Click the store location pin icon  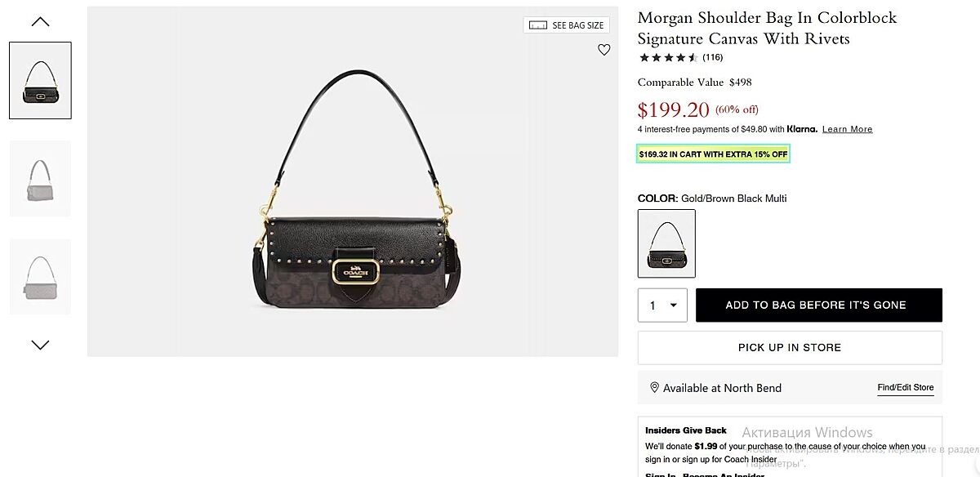coord(654,387)
